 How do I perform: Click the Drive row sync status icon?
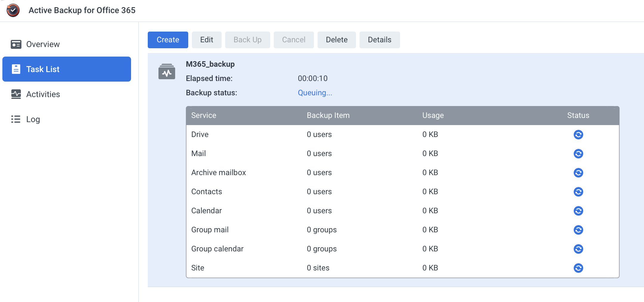click(578, 135)
